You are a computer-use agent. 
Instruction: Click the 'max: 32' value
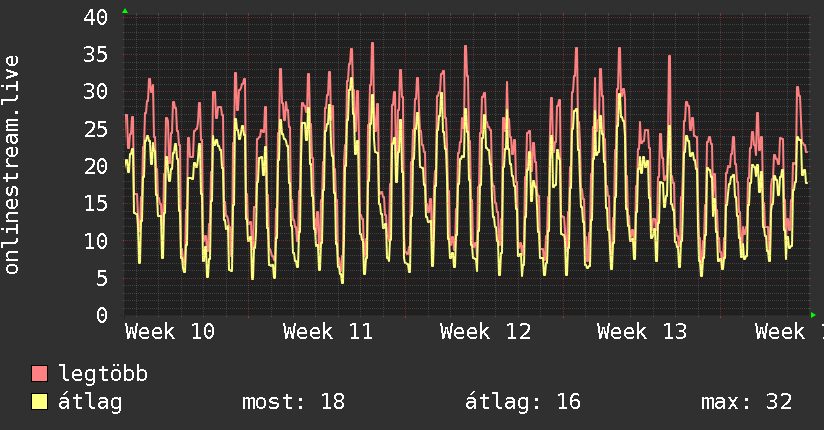(746, 402)
